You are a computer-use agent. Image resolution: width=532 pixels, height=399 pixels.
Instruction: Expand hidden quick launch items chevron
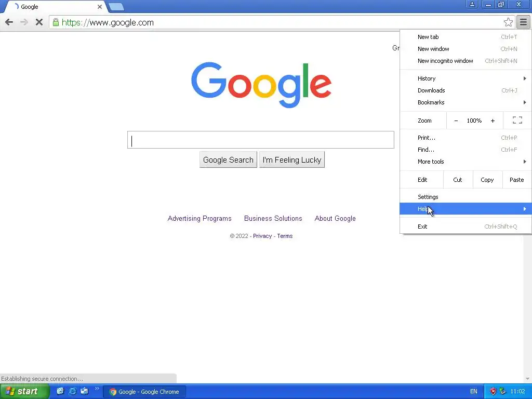click(x=97, y=389)
